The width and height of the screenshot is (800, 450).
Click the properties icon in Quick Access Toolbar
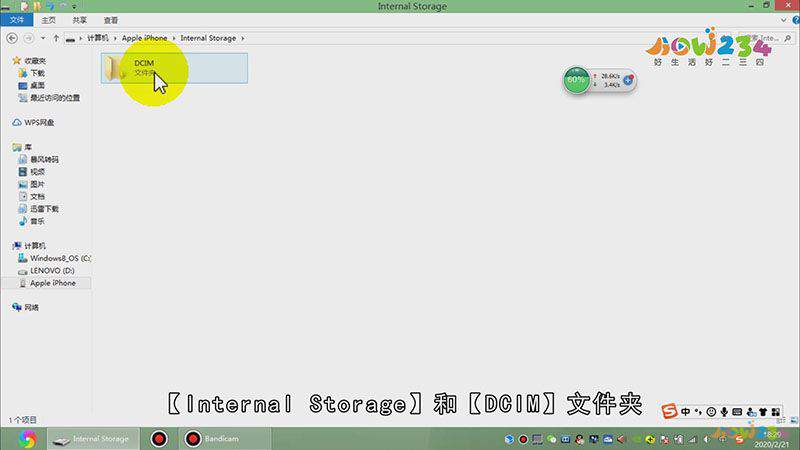click(24, 7)
